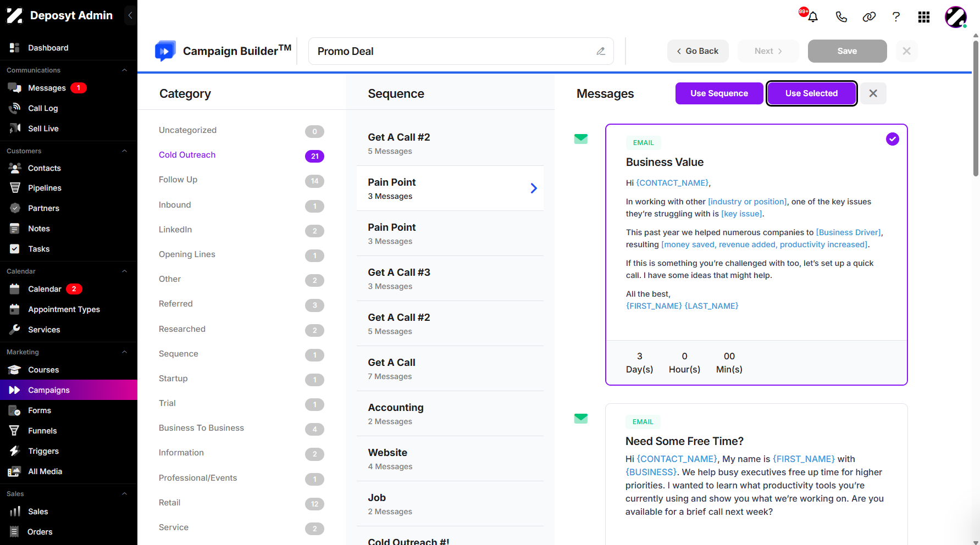This screenshot has height=545, width=980.
Task: Click the Promo Deal campaign name field
Action: [461, 51]
